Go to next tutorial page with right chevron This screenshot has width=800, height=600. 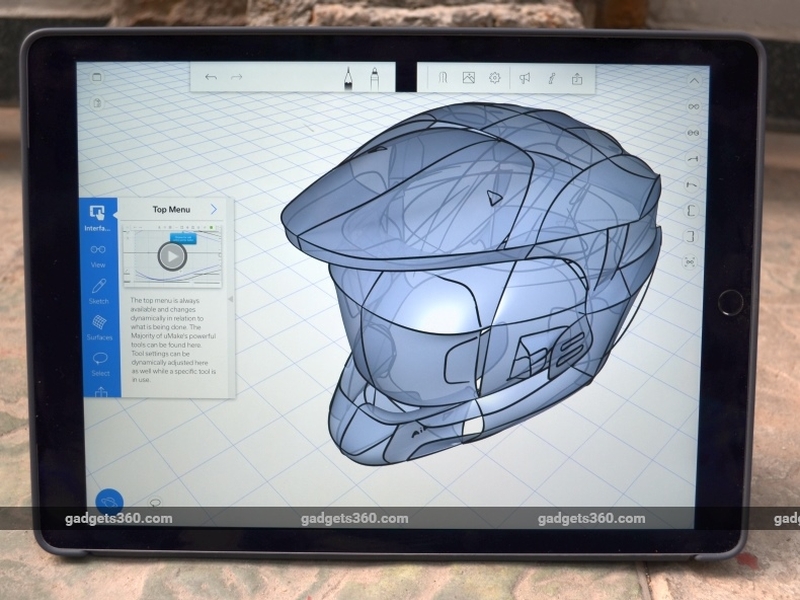coord(213,209)
